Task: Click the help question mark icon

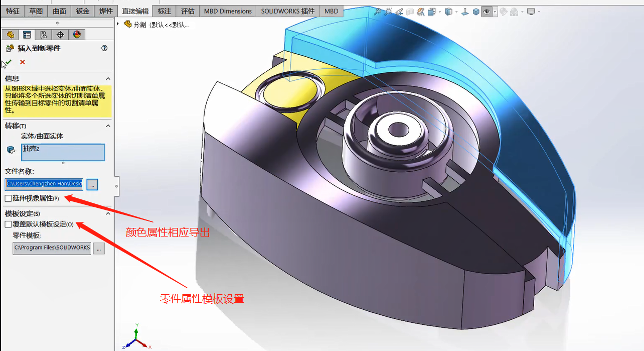Action: (x=104, y=48)
